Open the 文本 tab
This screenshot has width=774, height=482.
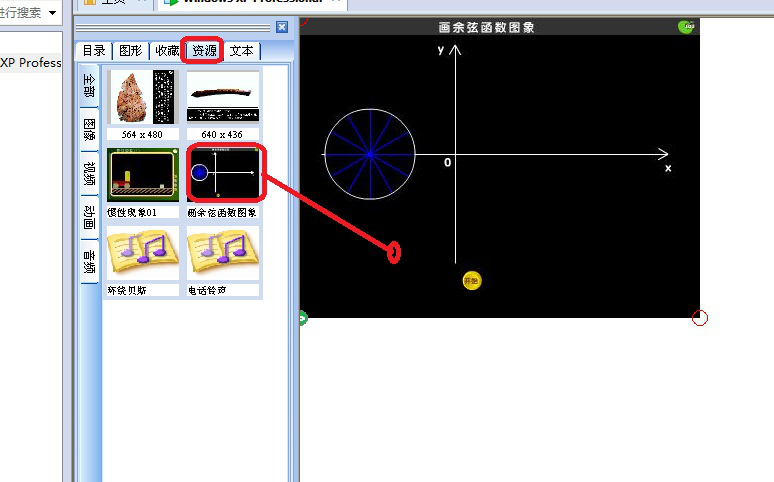[241, 51]
